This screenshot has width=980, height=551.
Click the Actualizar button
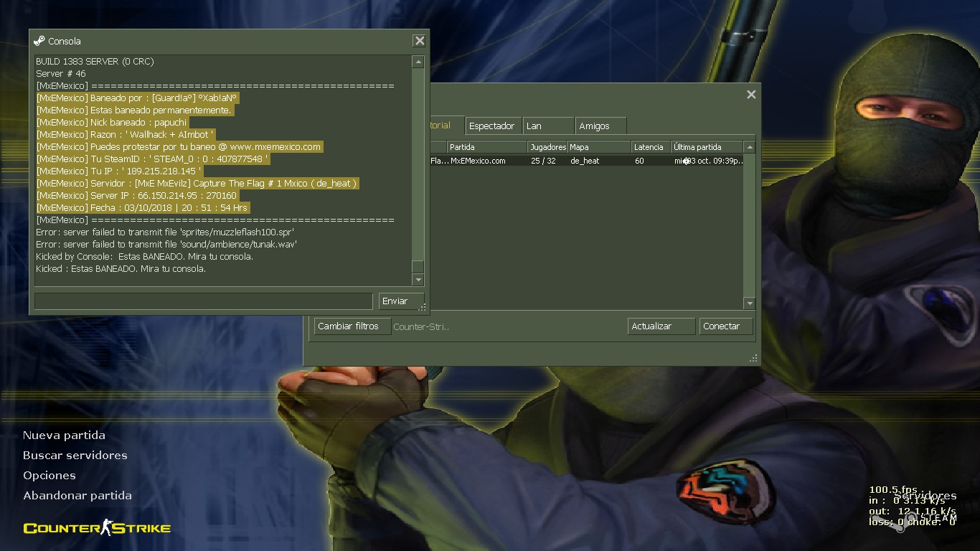click(x=661, y=326)
